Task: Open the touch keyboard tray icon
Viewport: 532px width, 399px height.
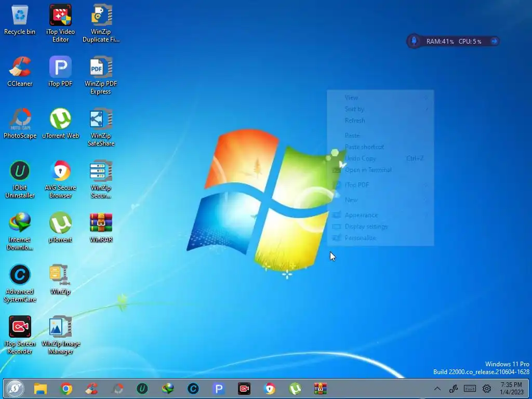Action: pyautogui.click(x=470, y=389)
